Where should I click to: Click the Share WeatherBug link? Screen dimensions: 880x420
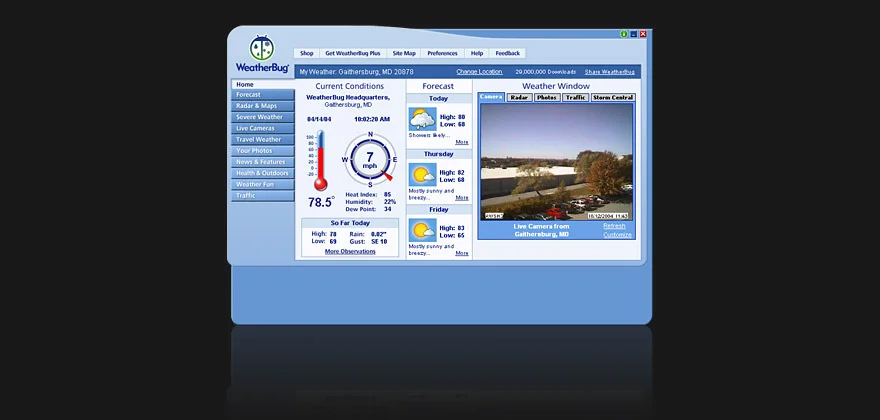609,72
